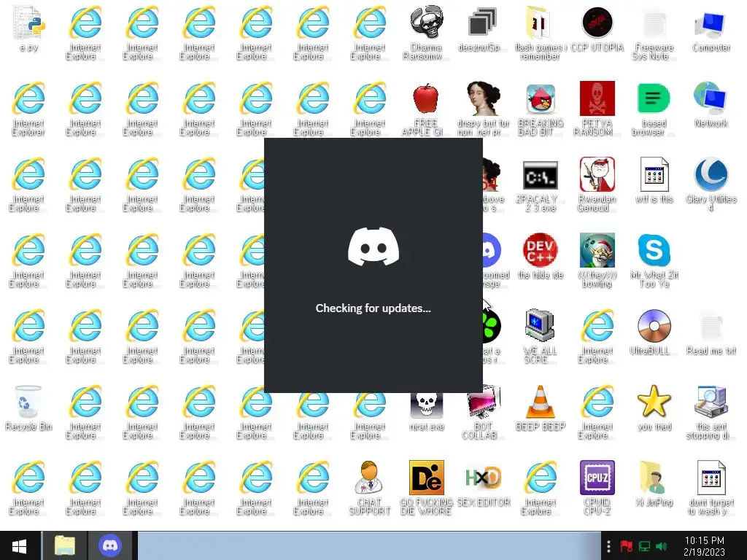747x560 pixels.
Task: Open the elf bowling game icon
Action: (597, 250)
